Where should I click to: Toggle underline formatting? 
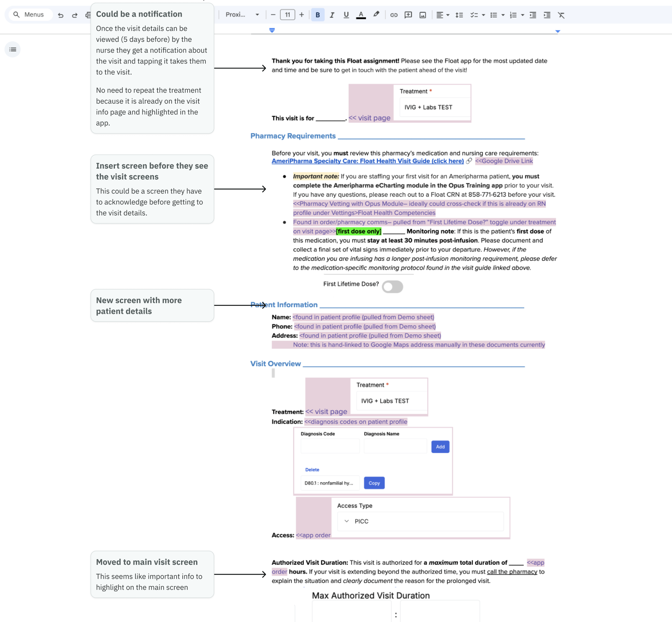coord(346,15)
